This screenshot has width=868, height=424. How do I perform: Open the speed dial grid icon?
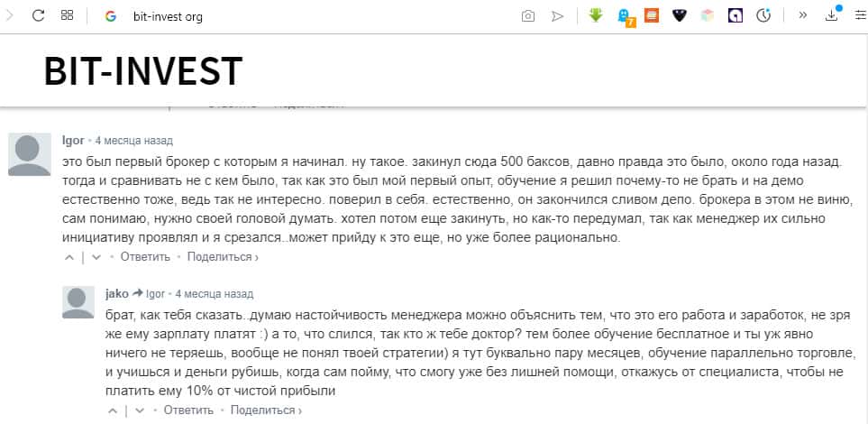tap(67, 15)
